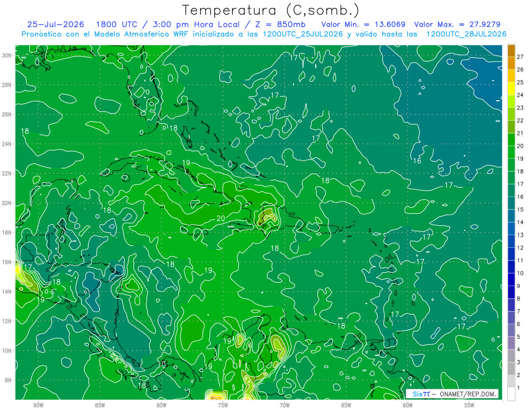Click the '22N' latitude label
Image resolution: width=532 pixels, height=411 pixels.
tap(7, 173)
